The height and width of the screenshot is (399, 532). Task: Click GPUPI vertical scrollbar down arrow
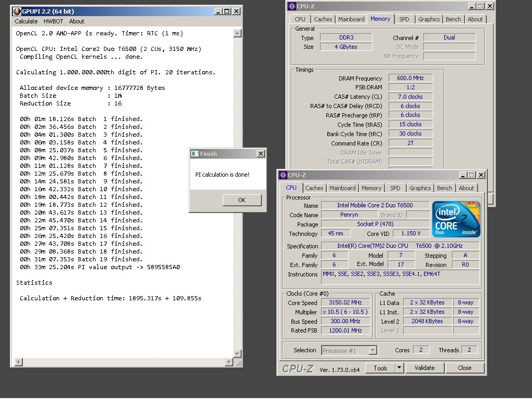click(x=237, y=353)
